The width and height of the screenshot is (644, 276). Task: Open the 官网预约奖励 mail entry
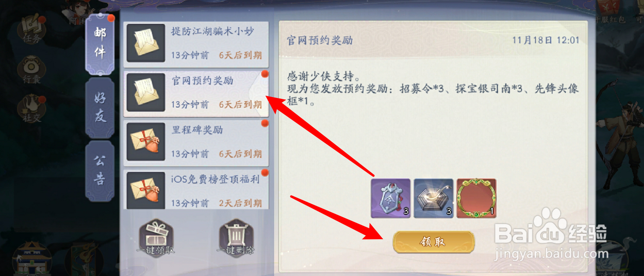coord(196,93)
